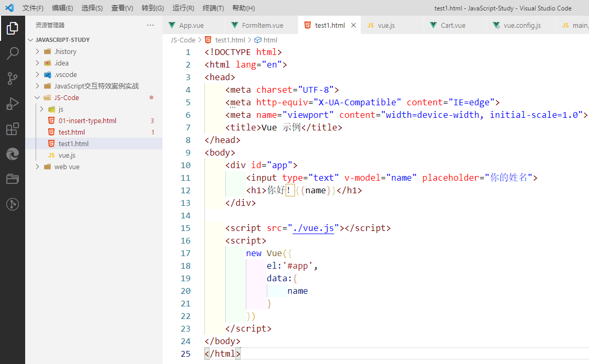
Task: Place cursor on the name text, line 20
Action: 298,291
